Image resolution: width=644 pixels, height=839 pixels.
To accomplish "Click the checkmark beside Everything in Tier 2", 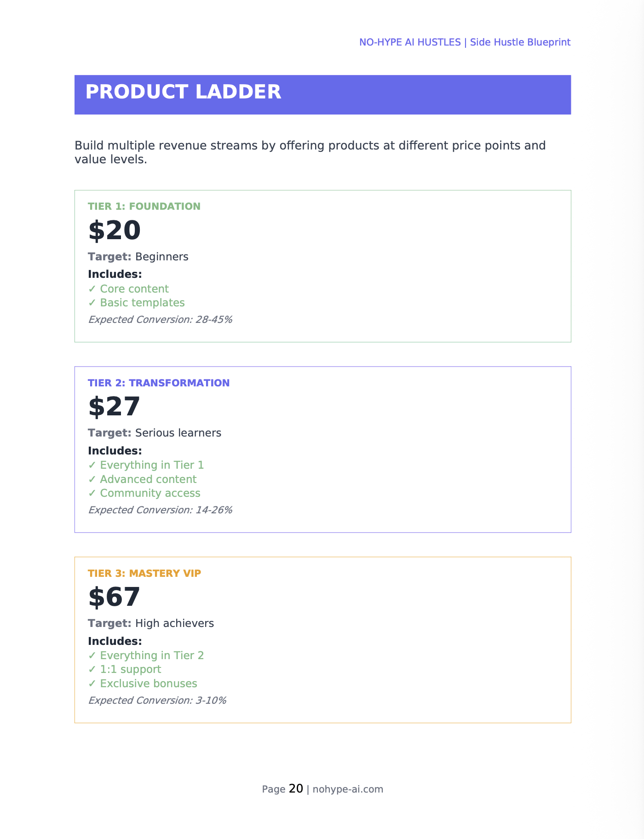I will [92, 655].
